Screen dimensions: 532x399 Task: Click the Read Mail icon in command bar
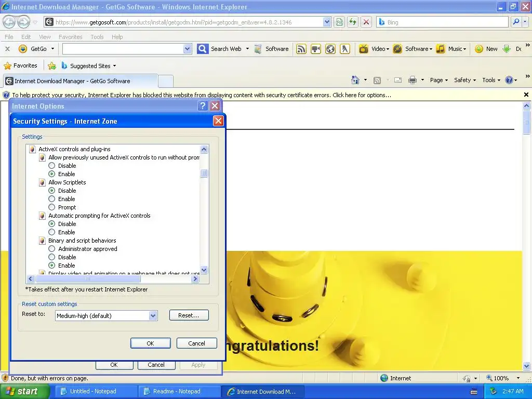397,80
